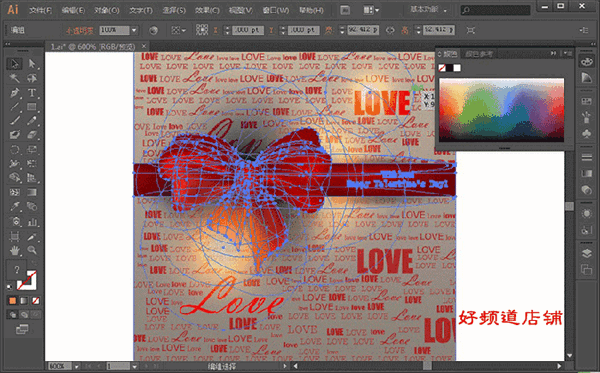Viewport: 600px width, 373px height.
Task: Set fill mode to Gradient
Action: click(x=24, y=301)
